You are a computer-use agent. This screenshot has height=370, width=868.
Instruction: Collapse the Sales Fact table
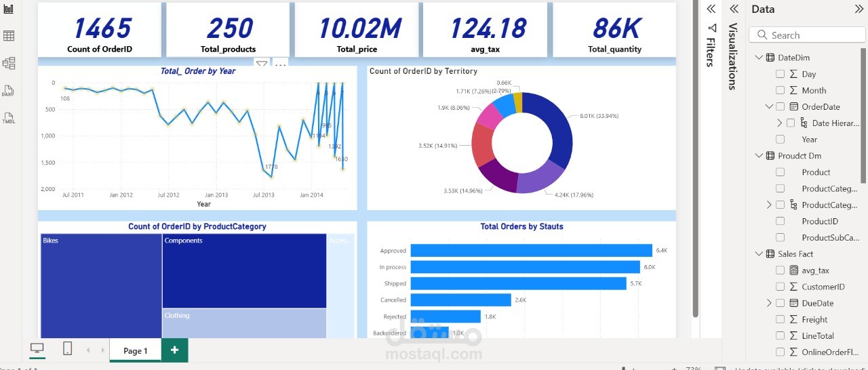(x=758, y=254)
